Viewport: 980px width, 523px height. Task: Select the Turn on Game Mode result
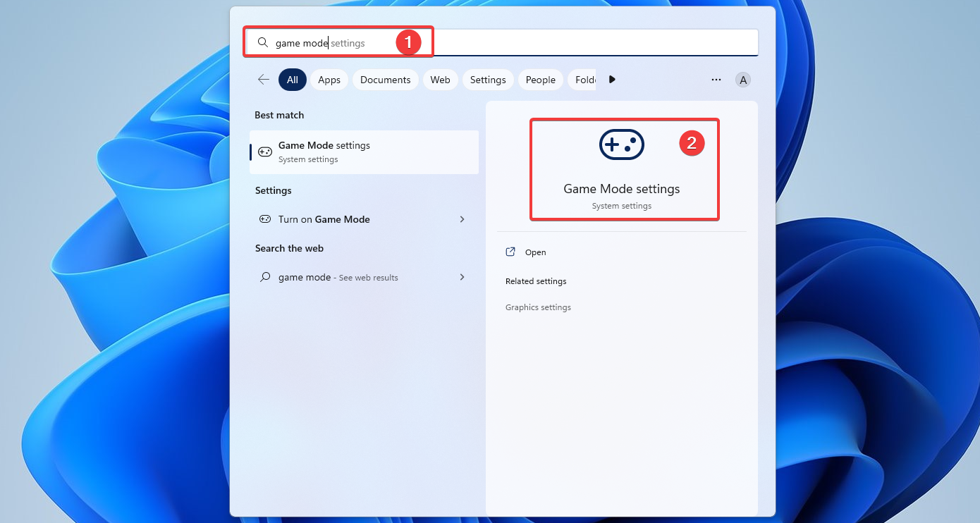click(x=364, y=219)
